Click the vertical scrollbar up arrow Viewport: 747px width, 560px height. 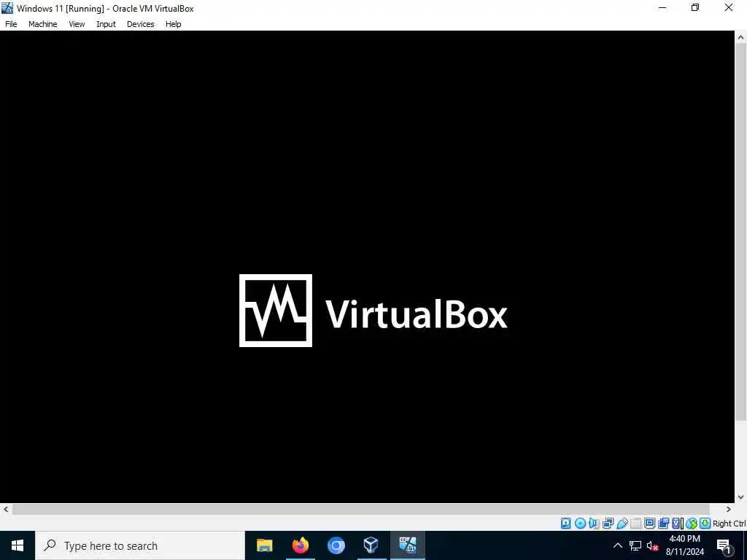tap(741, 37)
